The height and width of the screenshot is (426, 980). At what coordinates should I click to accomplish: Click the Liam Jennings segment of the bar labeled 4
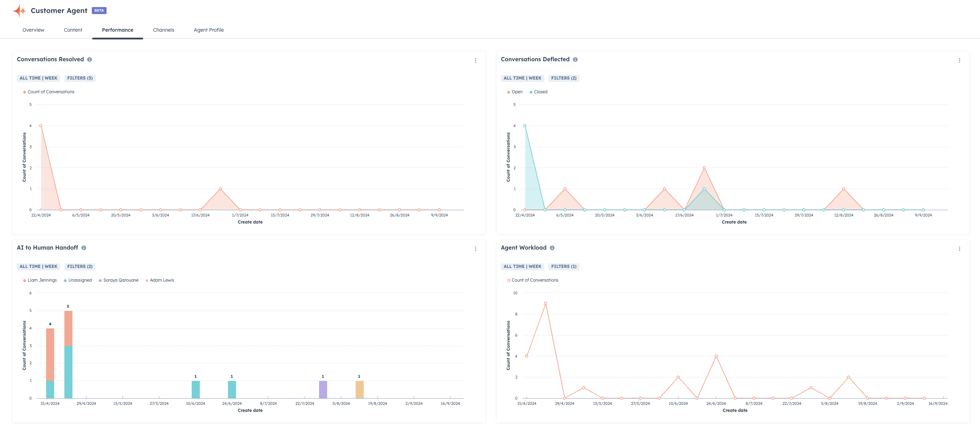click(x=50, y=355)
